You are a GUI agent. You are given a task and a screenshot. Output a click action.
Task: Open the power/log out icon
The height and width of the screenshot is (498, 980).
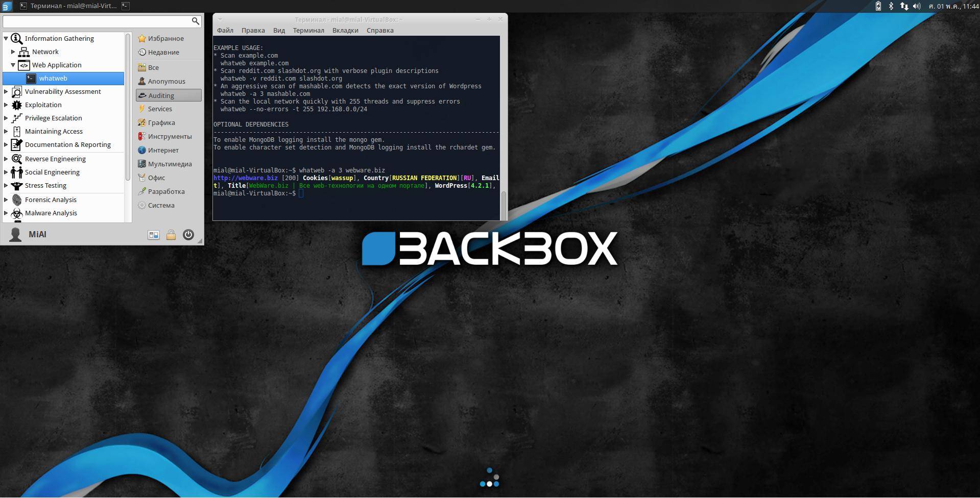tap(188, 235)
